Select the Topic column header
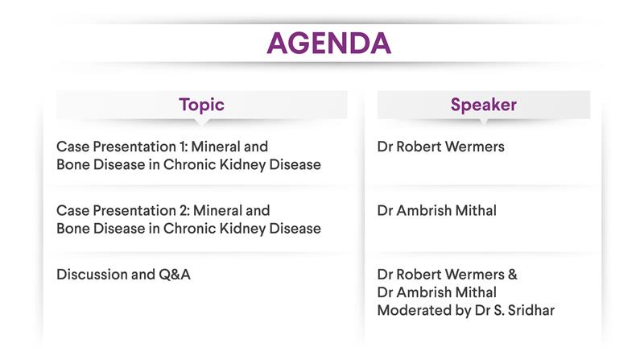Viewport: 644px width, 364px height. coord(202,105)
